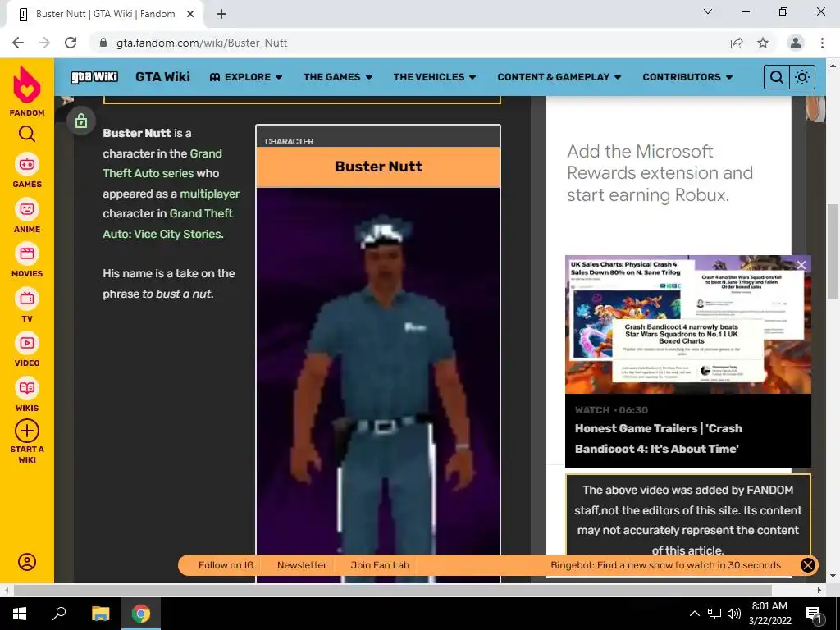The image size is (840, 630).
Task: View site info lock icon
Action: tap(103, 43)
